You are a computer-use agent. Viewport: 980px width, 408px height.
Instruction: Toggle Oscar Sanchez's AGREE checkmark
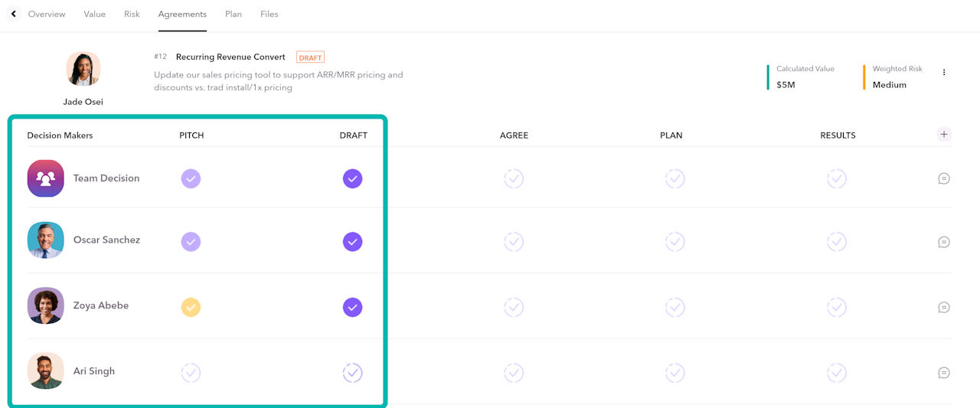click(x=514, y=242)
